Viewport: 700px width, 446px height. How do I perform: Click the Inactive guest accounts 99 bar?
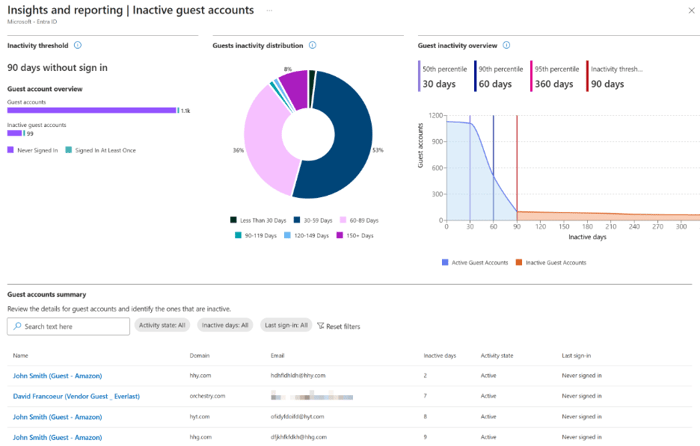tap(14, 133)
